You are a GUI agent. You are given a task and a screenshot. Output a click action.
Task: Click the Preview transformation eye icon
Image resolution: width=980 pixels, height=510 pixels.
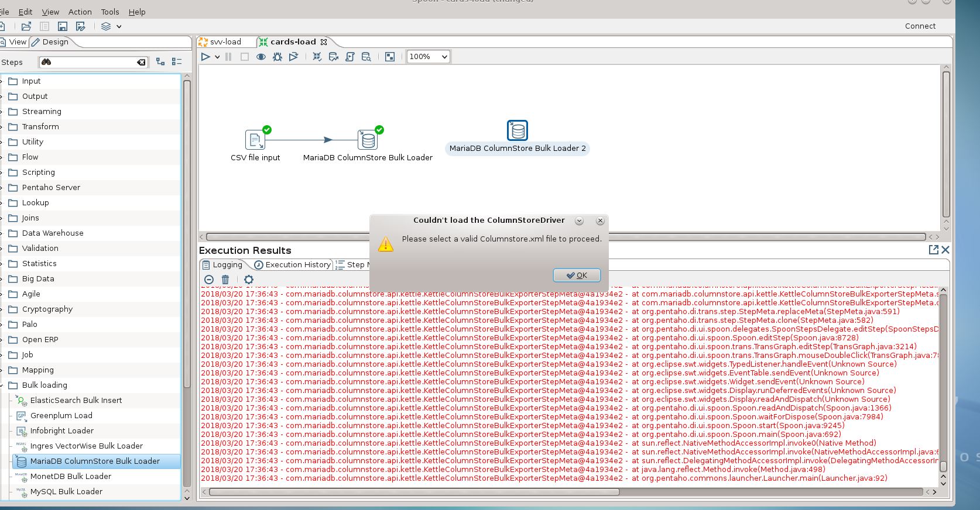[261, 57]
